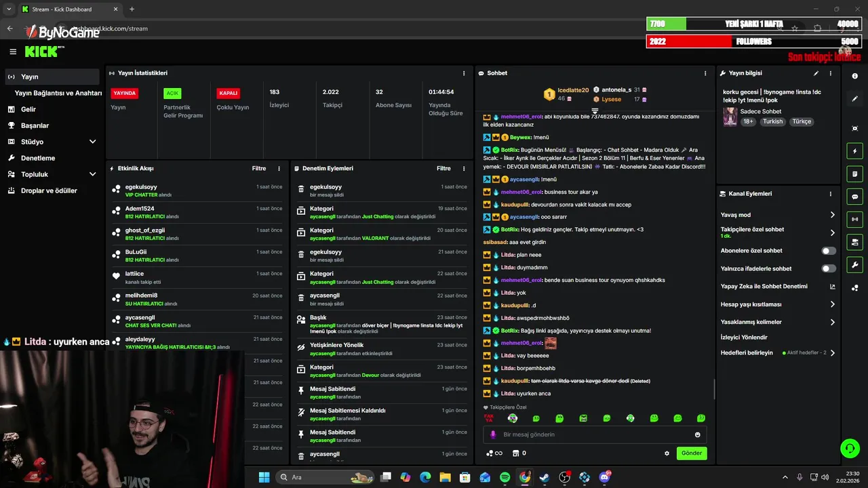Go to the Gelir section

coord(28,109)
